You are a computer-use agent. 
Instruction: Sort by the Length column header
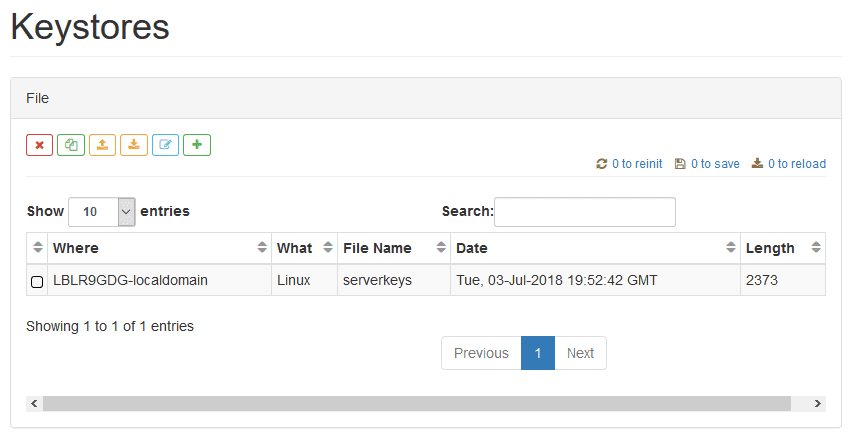783,248
